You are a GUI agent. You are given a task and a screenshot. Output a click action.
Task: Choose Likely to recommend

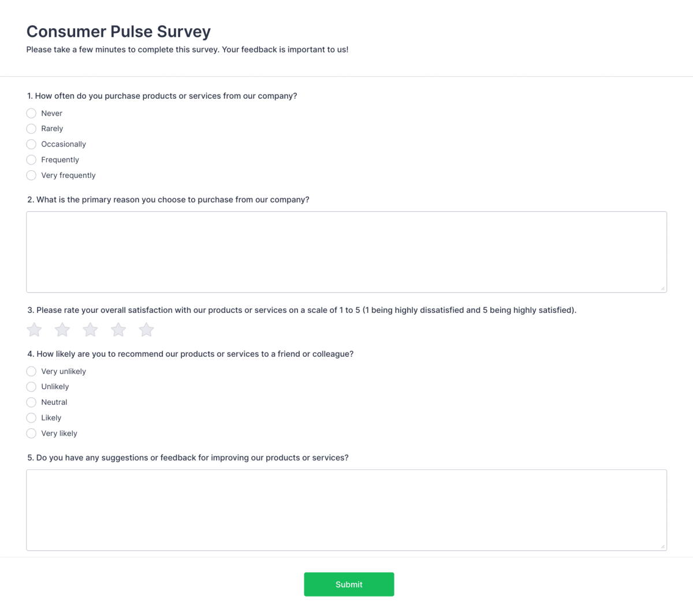pyautogui.click(x=31, y=418)
